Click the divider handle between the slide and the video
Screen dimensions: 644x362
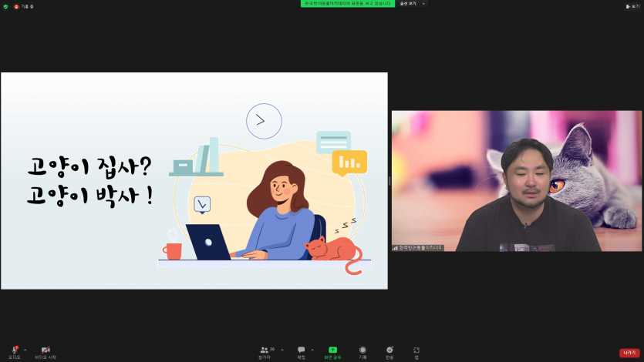click(x=389, y=181)
